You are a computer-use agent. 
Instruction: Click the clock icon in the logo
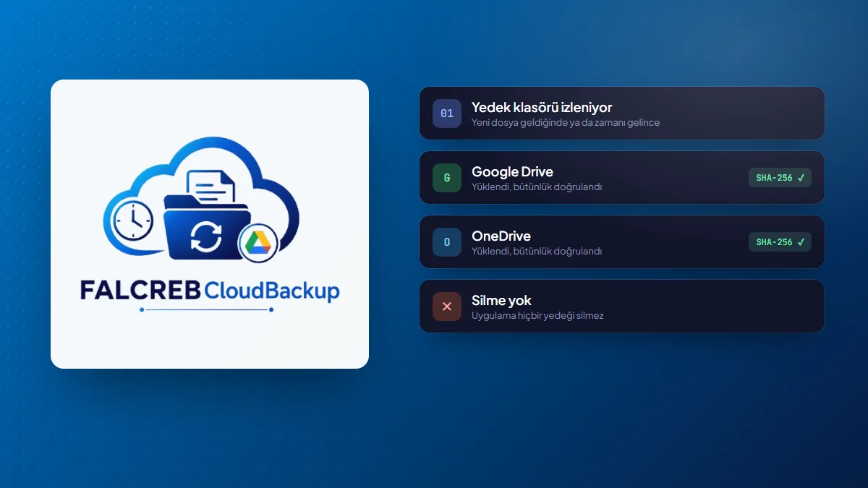coord(133,221)
